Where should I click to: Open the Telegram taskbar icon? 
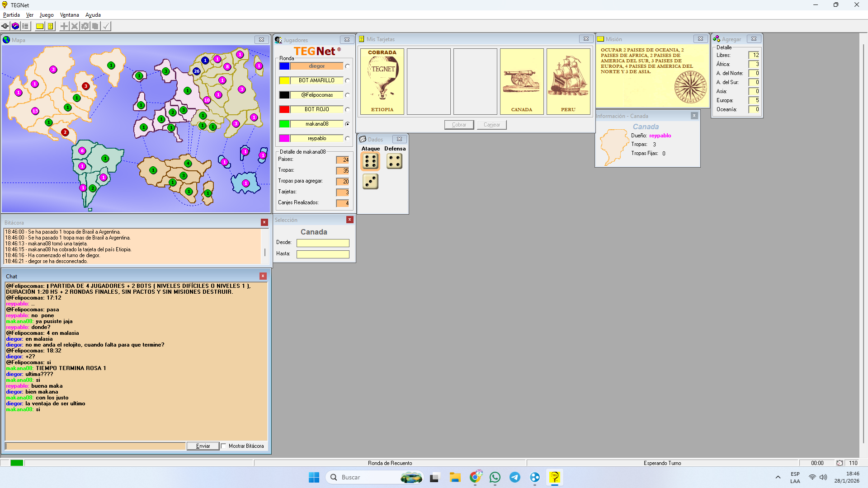tap(515, 477)
